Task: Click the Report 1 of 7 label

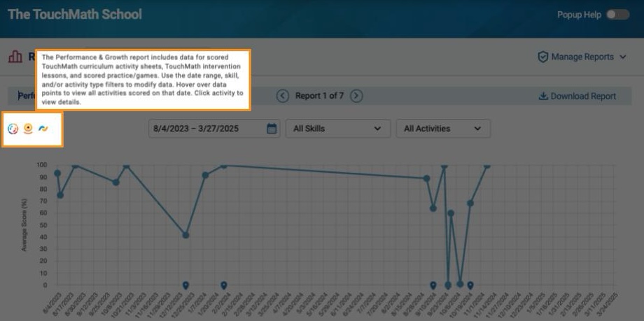Action: point(319,96)
